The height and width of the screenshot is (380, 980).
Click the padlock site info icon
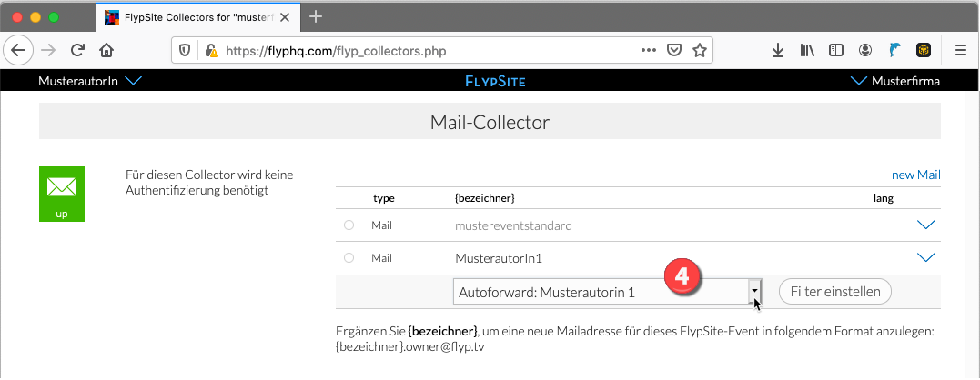pos(211,51)
